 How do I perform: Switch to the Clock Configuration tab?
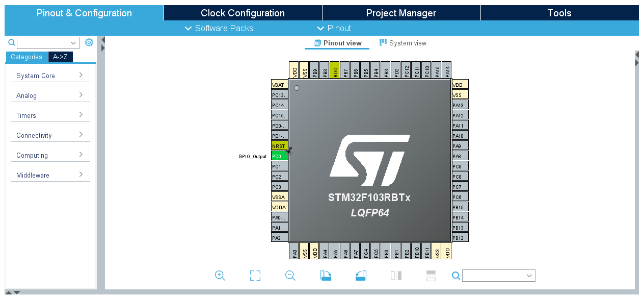243,13
